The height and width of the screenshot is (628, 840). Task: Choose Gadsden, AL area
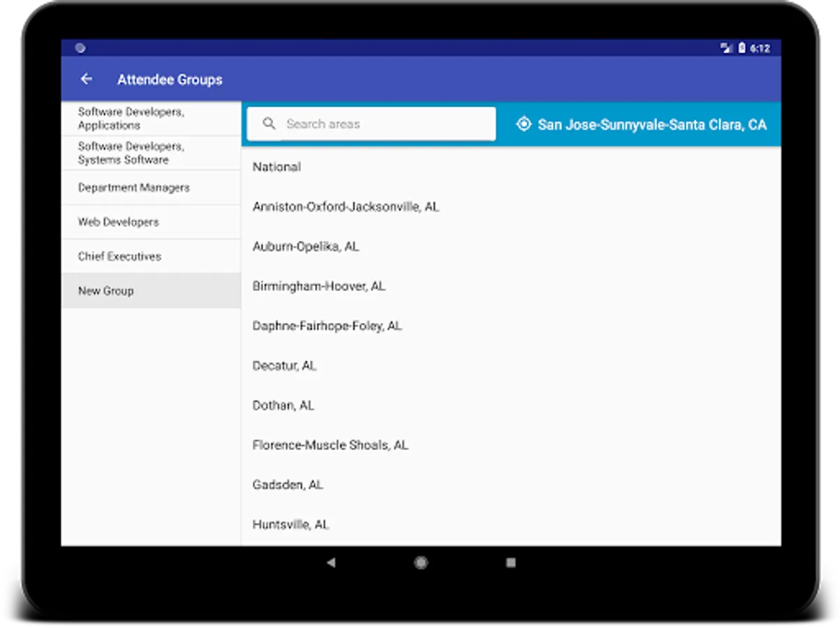point(511,485)
